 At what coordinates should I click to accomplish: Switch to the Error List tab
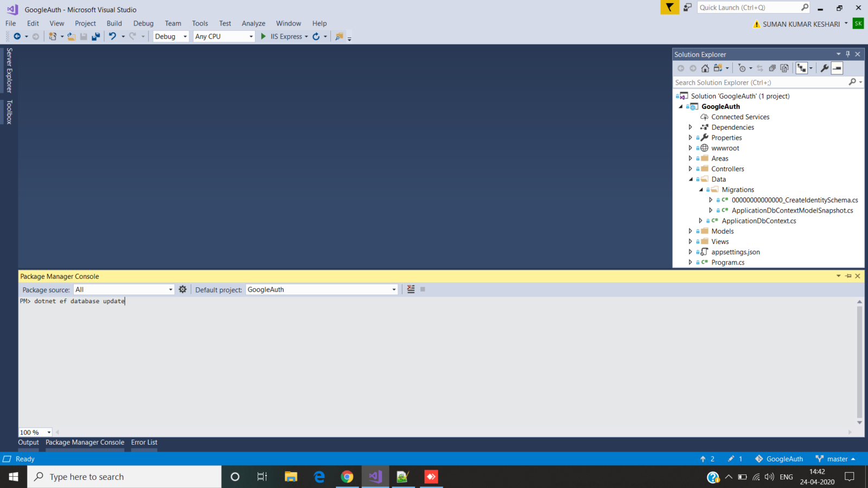tap(144, 442)
